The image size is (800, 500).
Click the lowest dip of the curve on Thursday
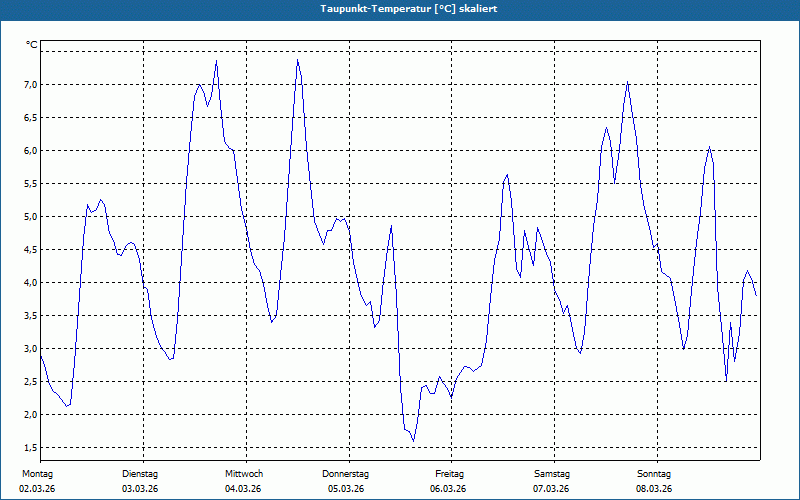(413, 441)
